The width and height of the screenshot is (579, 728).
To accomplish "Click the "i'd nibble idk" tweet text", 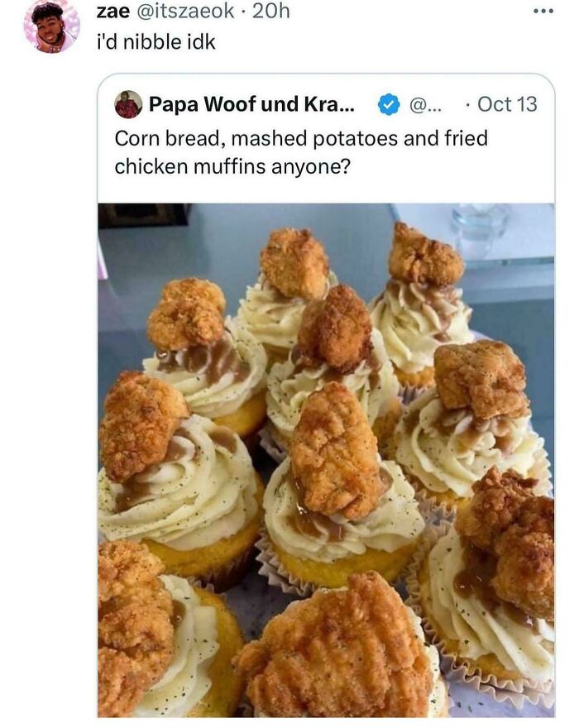I will click(156, 41).
